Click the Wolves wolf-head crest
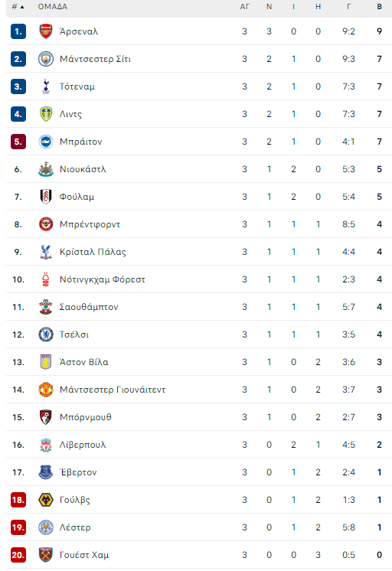The image size is (392, 571). click(46, 500)
